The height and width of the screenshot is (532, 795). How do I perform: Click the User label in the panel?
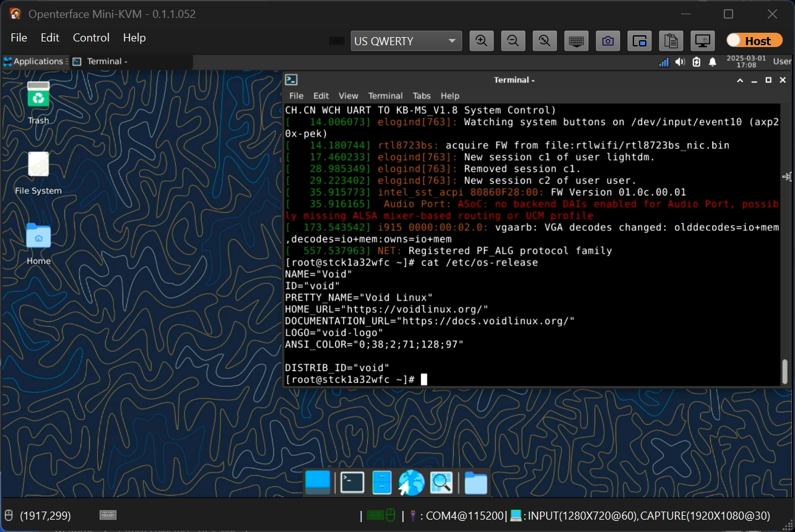click(783, 61)
